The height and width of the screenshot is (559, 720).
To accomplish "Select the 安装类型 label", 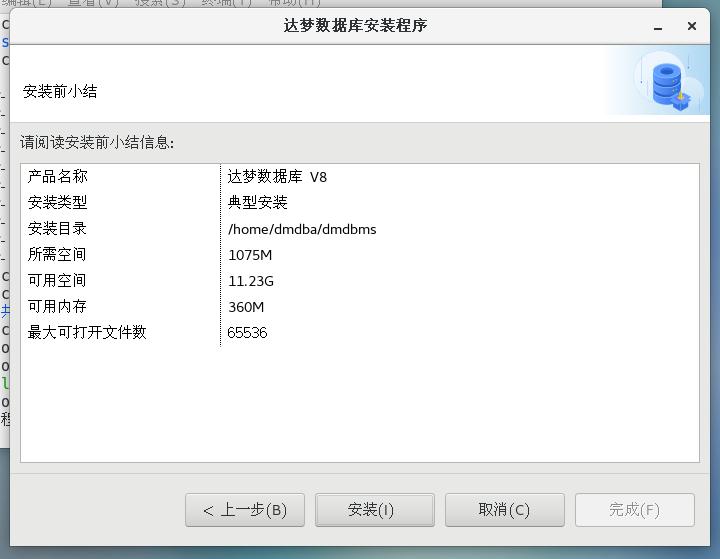I will tap(57, 202).
